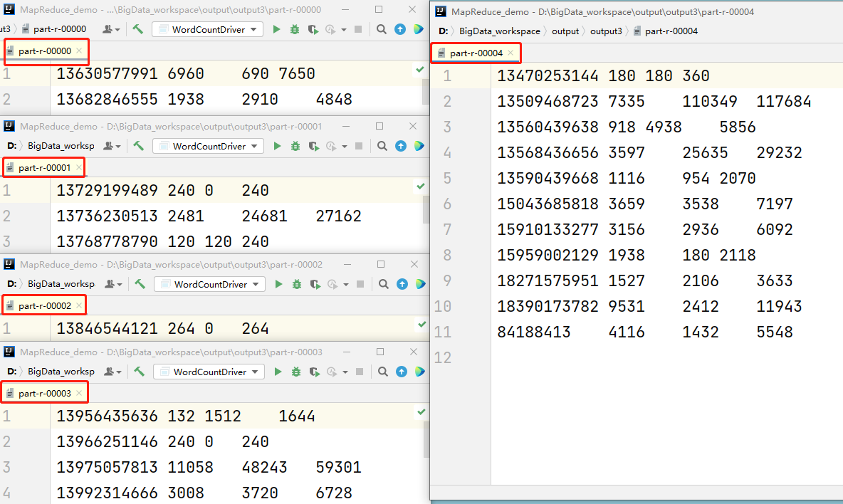This screenshot has height=504, width=843.
Task: Run WordCountDriver in the part-r-00000 window
Action: 276,29
